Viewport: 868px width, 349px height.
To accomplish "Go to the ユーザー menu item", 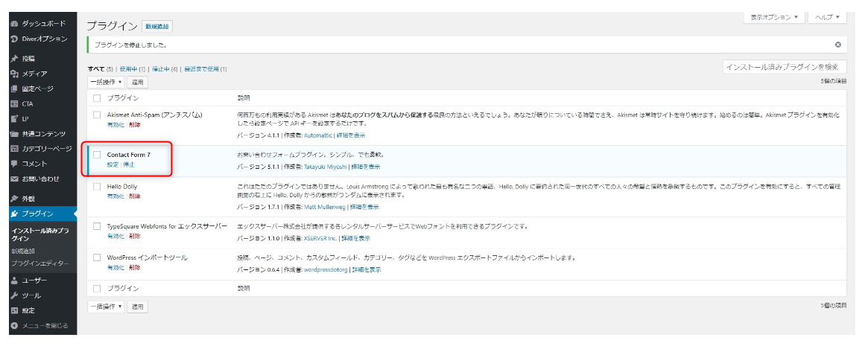I will pyautogui.click(x=34, y=281).
